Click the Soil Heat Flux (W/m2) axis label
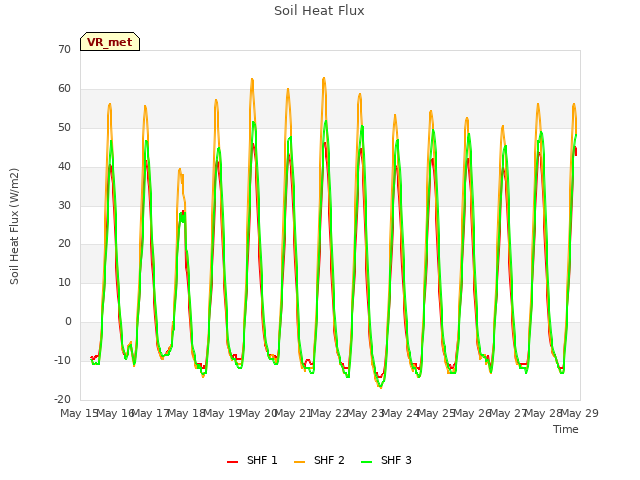Screen dimensions: 640x480 click(x=14, y=226)
